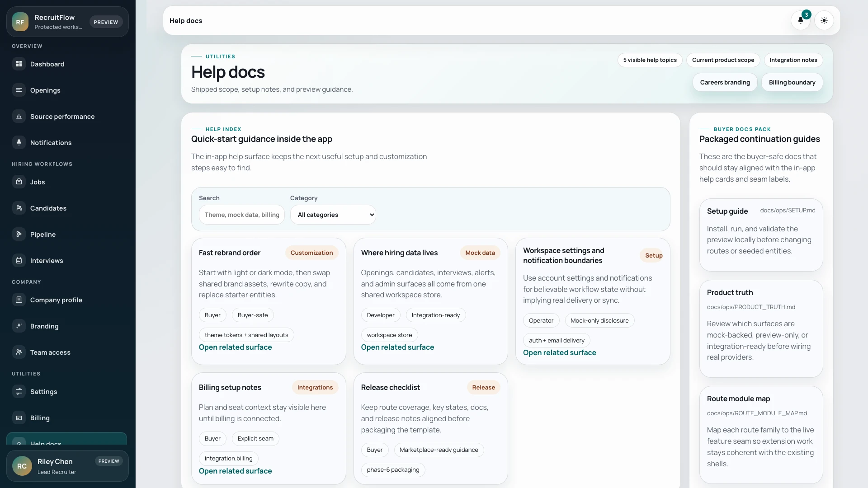Click the Careers branding button
The image size is (868, 488).
725,82
